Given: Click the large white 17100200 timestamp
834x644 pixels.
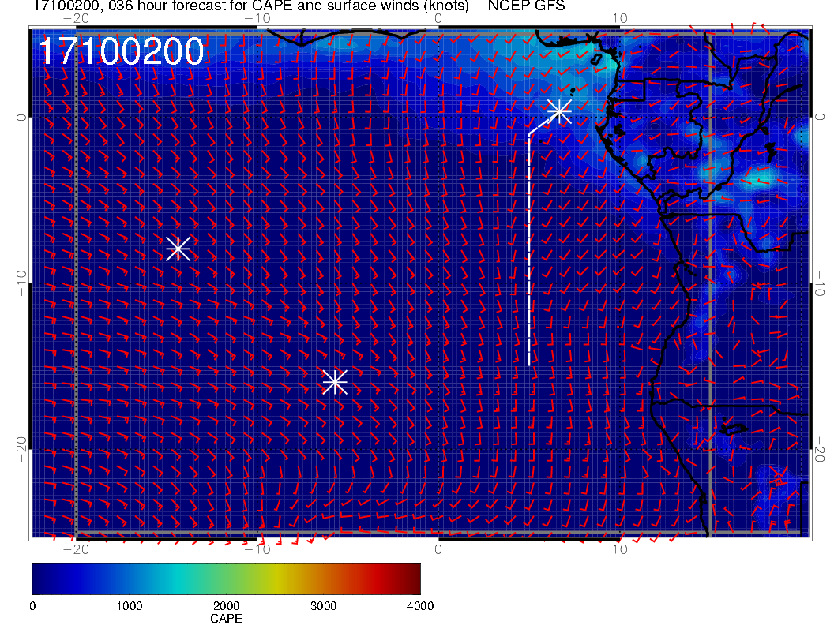Looking at the screenshot, I should pos(121,52).
